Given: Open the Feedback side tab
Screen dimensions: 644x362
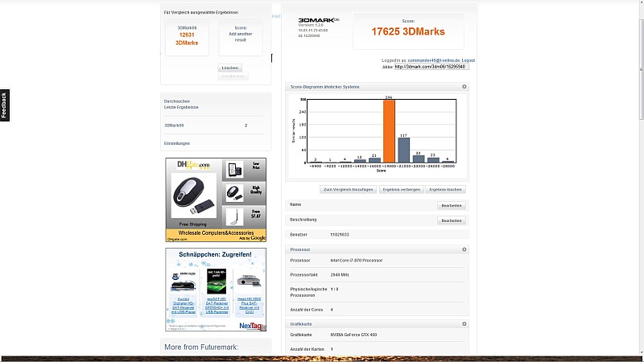Looking at the screenshot, I should coord(5,105).
